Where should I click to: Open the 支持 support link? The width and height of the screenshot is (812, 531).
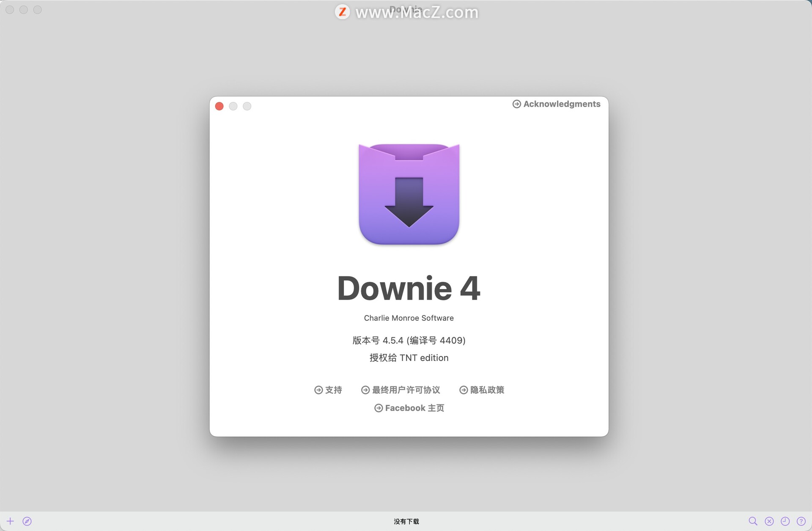pyautogui.click(x=328, y=390)
